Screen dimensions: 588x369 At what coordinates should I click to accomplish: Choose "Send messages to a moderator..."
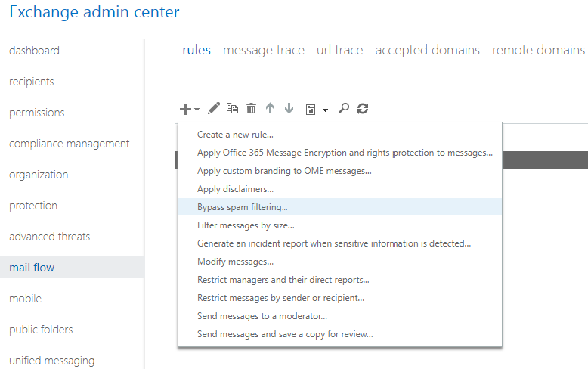(x=262, y=316)
